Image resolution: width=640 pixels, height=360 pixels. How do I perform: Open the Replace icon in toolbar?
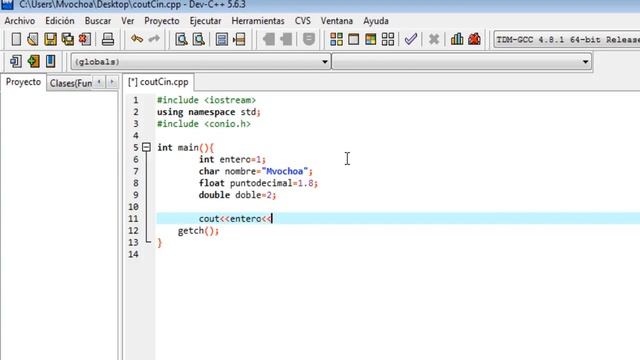[x=198, y=39]
